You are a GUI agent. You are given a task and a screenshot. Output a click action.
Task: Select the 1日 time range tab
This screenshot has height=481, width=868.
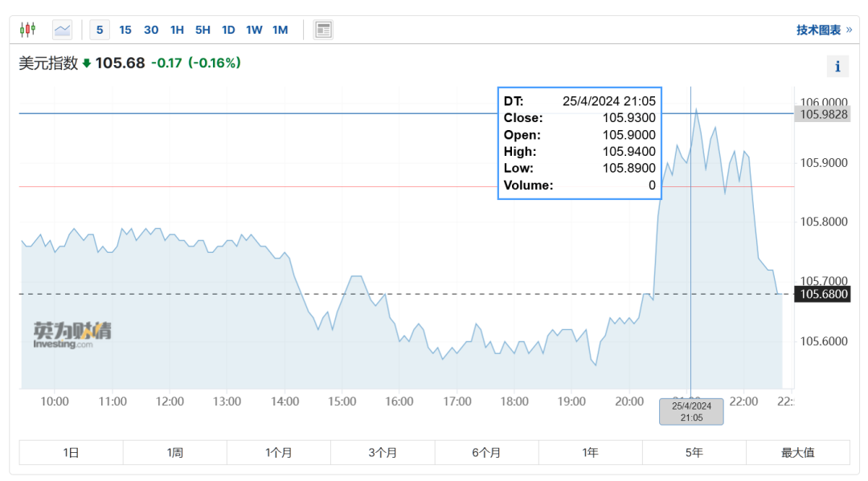pos(71,452)
